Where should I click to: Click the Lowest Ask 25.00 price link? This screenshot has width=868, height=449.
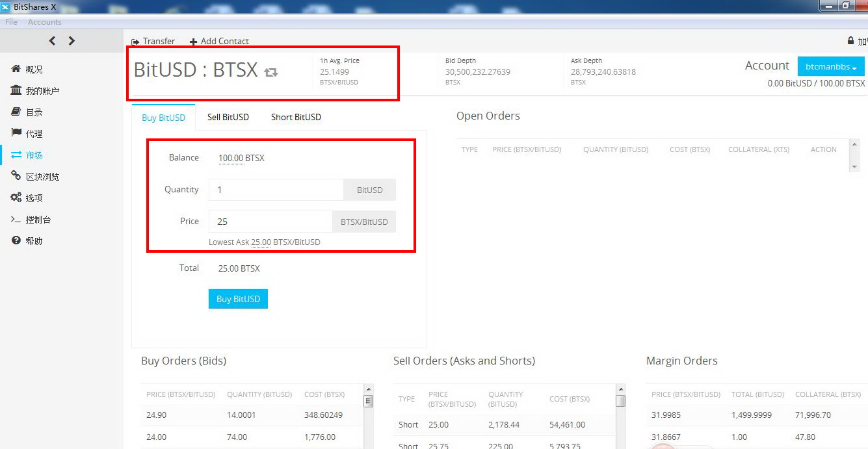pyautogui.click(x=261, y=242)
